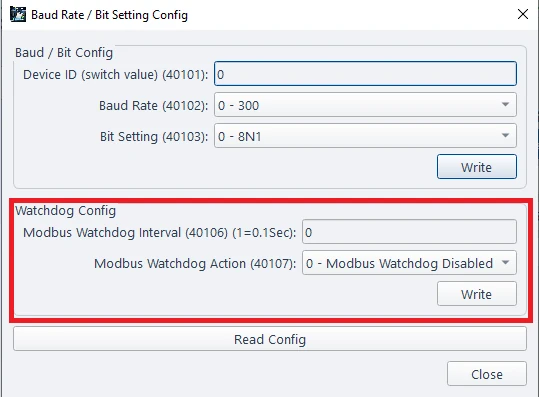Viewport: 539px width, 397px height.
Task: Click the Modbus Watchdog Action (40107) label
Action: click(x=195, y=264)
